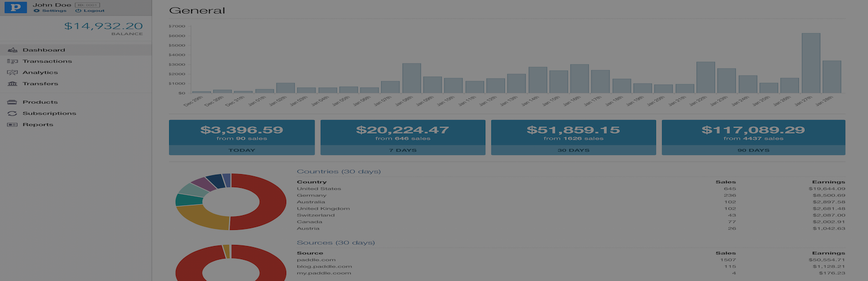
Task: Click the blog.paddle.com source row
Action: coord(571,266)
